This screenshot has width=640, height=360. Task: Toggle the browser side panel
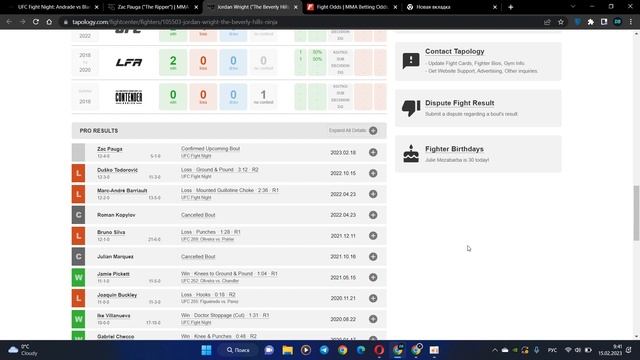[604, 22]
